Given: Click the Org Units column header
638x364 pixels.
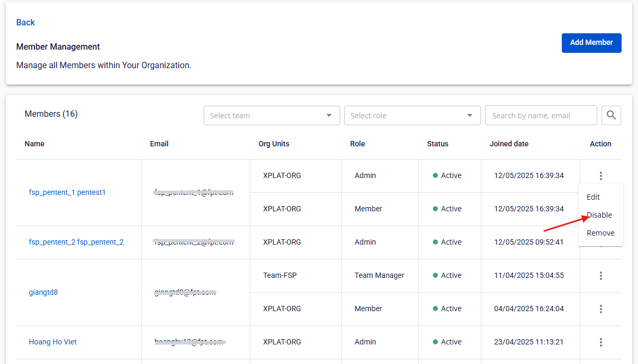Looking at the screenshot, I should [x=274, y=144].
